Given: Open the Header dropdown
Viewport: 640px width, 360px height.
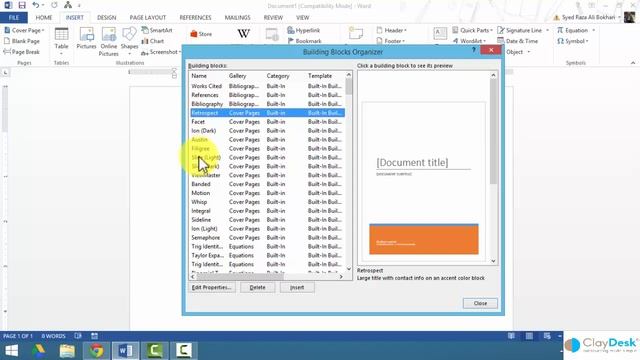Looking at the screenshot, I should [x=391, y=30].
